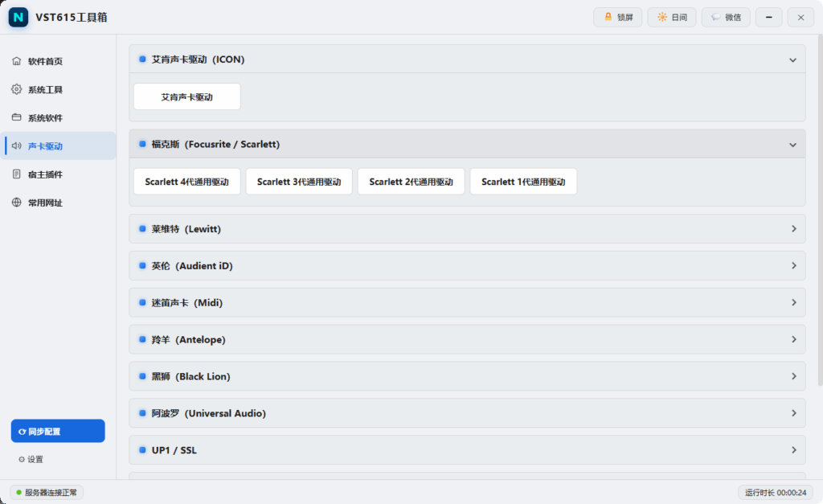Open the 软件首页 sidebar page
823x504 pixels.
58,61
